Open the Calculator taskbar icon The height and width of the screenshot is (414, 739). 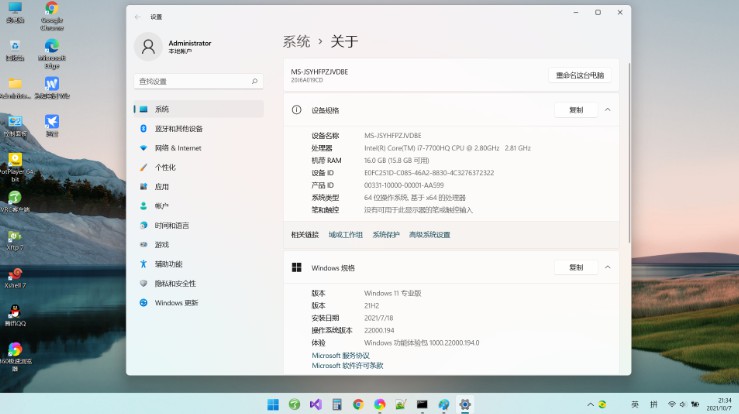point(337,404)
